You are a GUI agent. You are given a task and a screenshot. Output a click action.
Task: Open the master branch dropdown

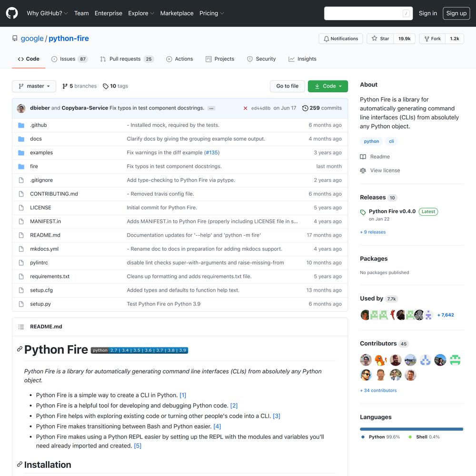tap(34, 86)
